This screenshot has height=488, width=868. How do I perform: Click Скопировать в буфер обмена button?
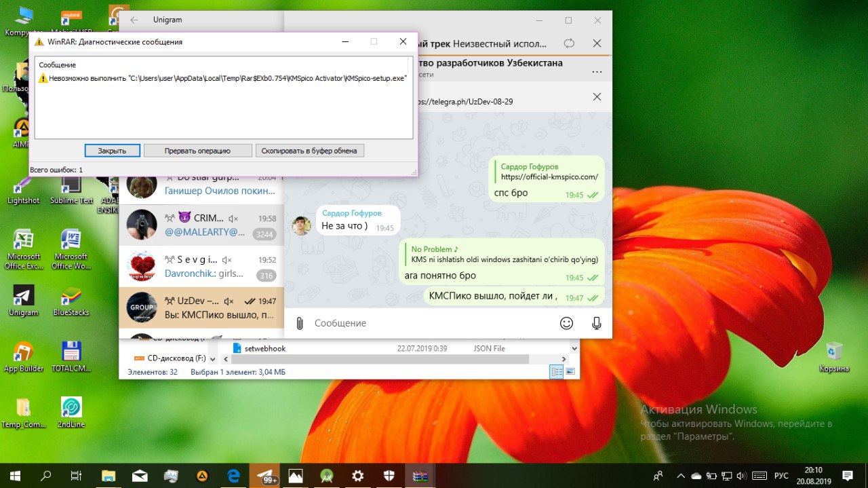coord(309,151)
